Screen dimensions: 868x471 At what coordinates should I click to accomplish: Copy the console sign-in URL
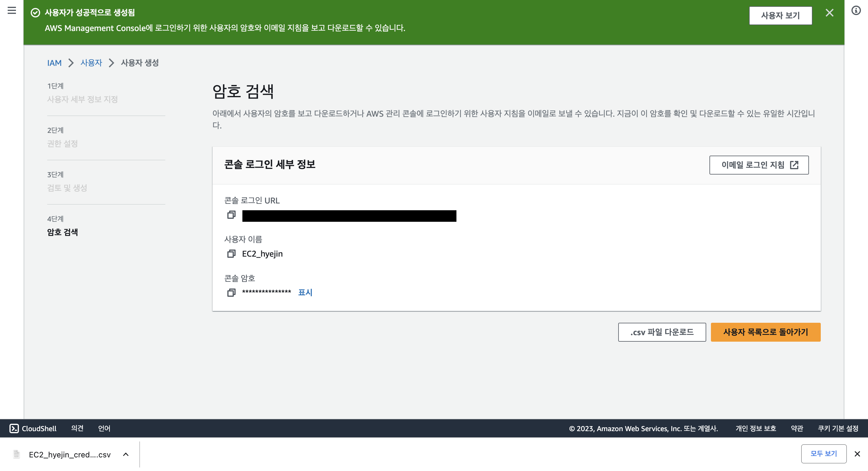pyautogui.click(x=231, y=215)
